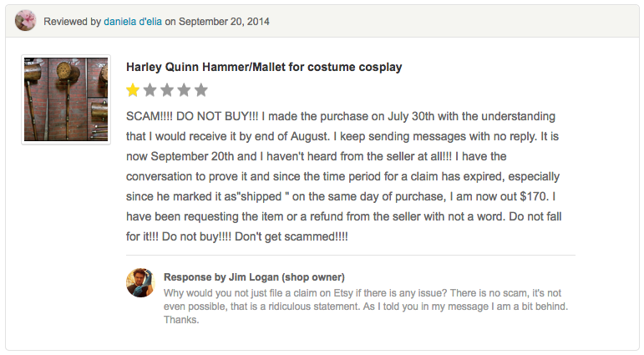
Task: Open the Harley Quinn Hammer/Mallet listing title
Action: 264,67
